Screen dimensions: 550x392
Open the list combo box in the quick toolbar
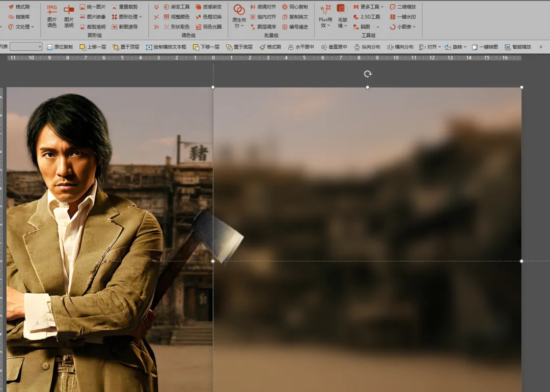pos(26,46)
